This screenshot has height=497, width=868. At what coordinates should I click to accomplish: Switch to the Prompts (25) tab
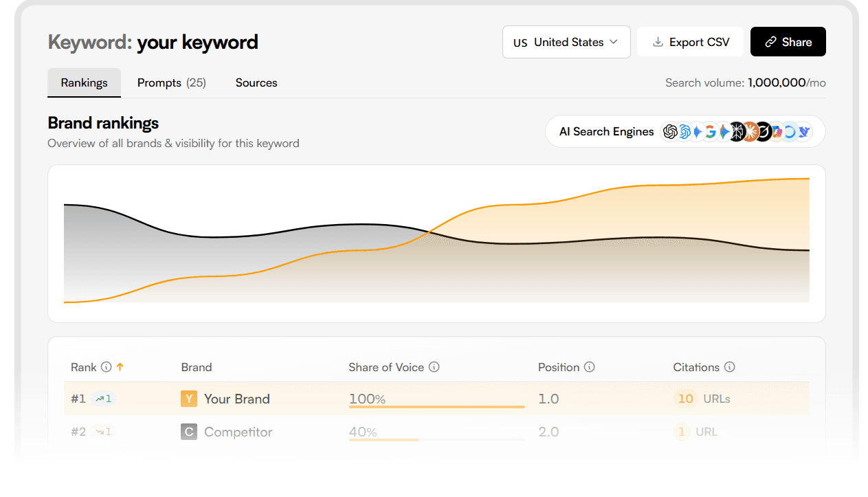click(171, 82)
